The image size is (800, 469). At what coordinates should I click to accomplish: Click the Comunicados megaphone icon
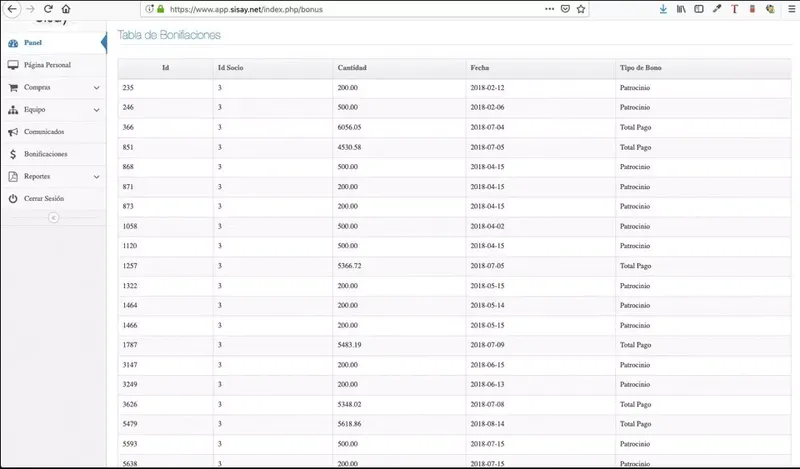pyautogui.click(x=13, y=132)
